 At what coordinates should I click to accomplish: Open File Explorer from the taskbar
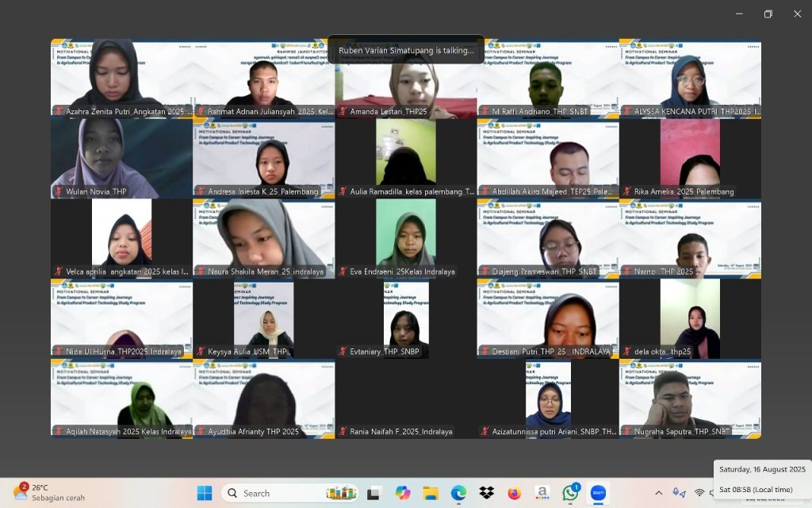431,493
